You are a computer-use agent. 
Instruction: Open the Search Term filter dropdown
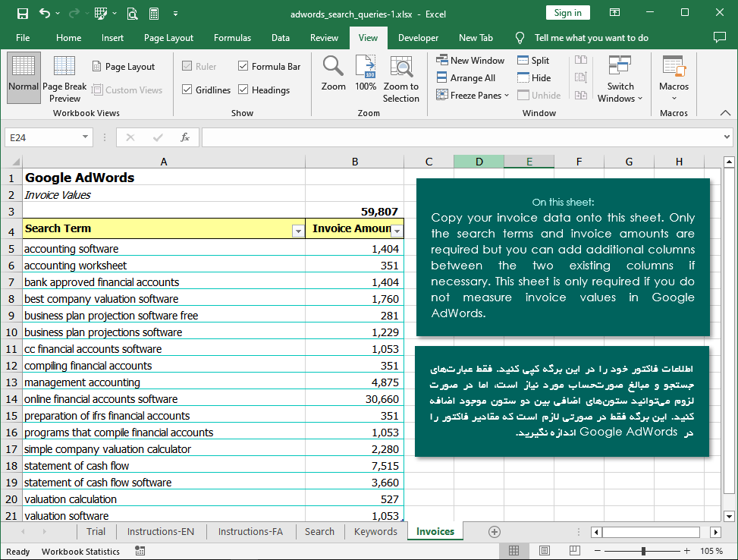298,231
